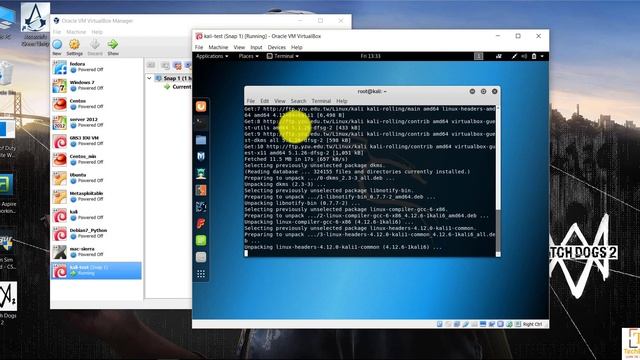Open Machine menu in VirtualBox Manager
Image resolution: width=640 pixels, height=360 pixels.
pyautogui.click(x=76, y=32)
